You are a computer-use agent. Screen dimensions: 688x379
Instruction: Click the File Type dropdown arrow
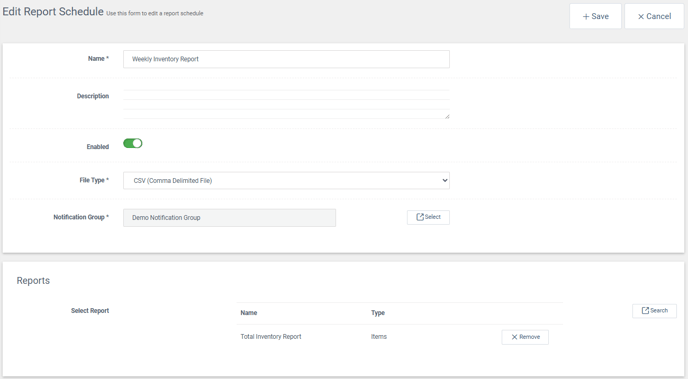444,180
